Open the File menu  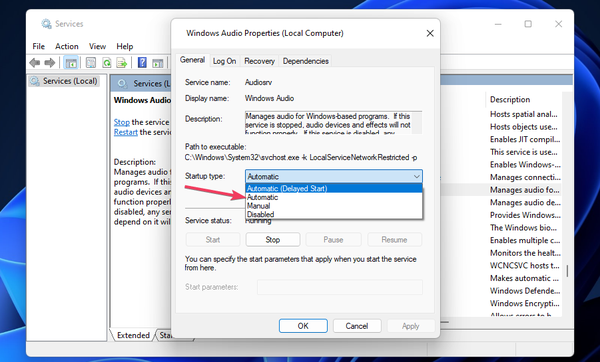(38, 46)
